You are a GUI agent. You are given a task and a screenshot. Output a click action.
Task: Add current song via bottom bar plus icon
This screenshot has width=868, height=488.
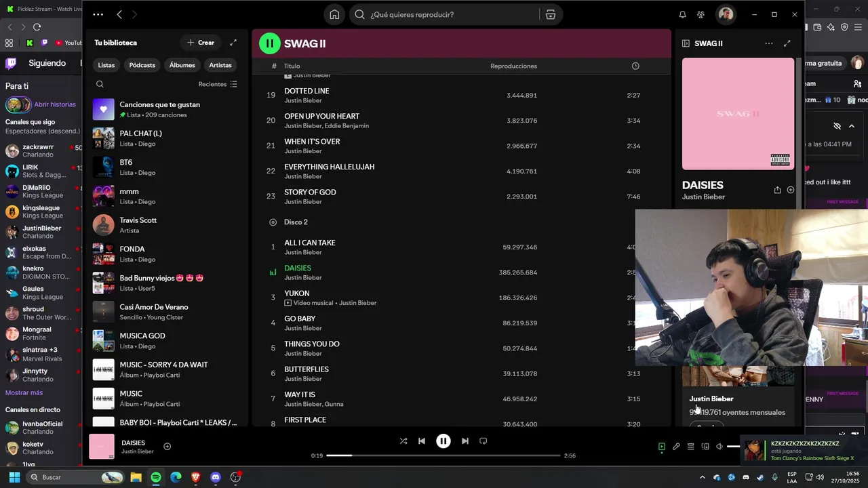point(167,447)
